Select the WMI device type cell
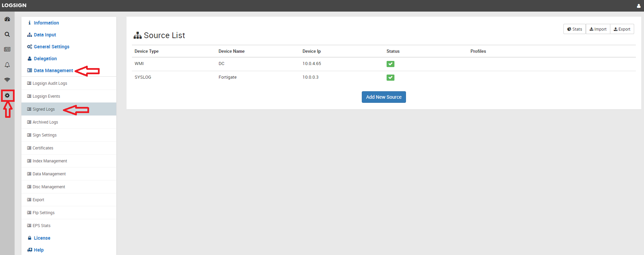The image size is (644, 255). [139, 64]
